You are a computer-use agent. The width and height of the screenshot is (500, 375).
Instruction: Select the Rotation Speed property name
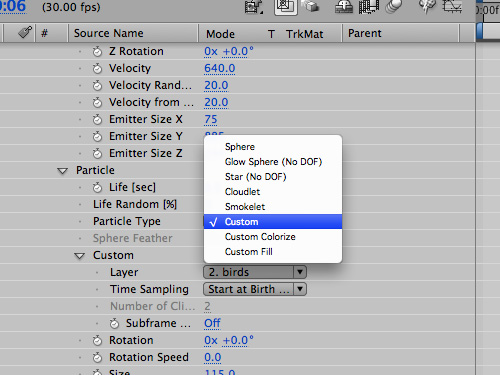tap(149, 357)
